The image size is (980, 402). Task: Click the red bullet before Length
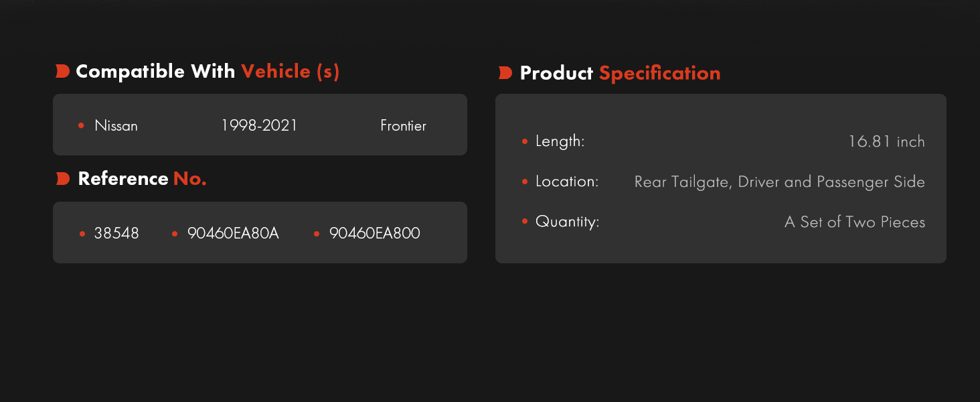click(524, 141)
